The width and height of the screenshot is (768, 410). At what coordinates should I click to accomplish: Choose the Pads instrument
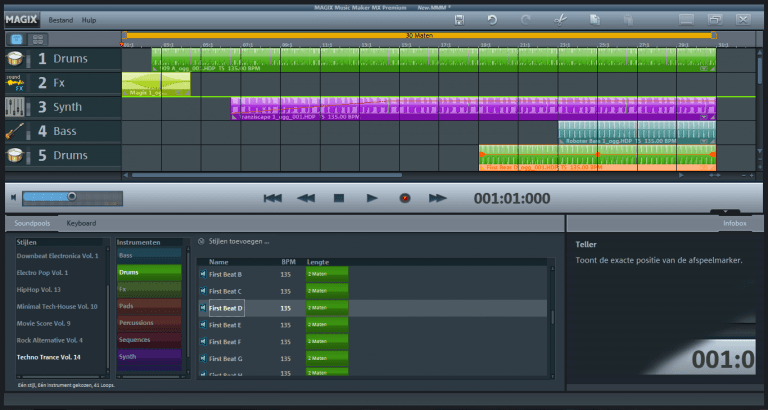tap(149, 306)
